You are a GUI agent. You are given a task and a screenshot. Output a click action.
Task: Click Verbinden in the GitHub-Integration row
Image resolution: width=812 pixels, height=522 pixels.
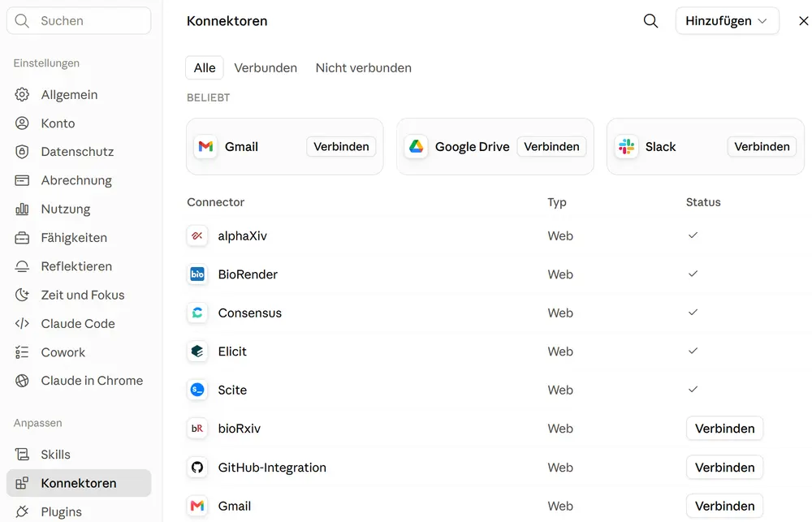pos(724,467)
